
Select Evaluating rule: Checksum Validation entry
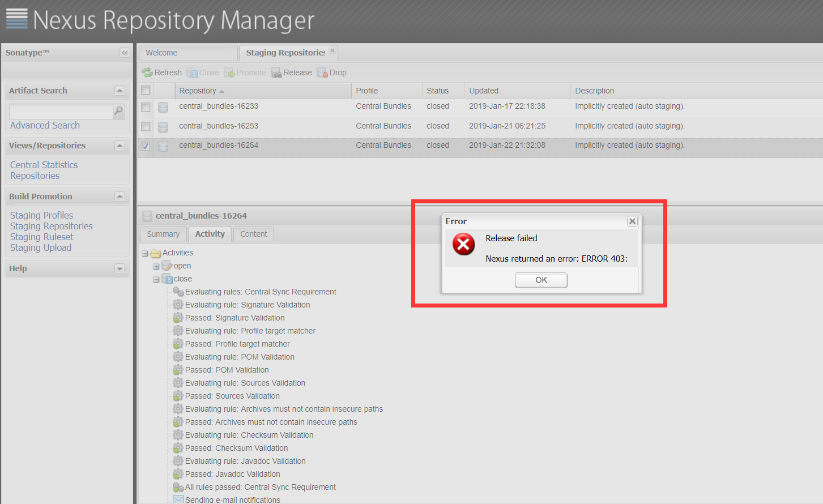click(249, 435)
